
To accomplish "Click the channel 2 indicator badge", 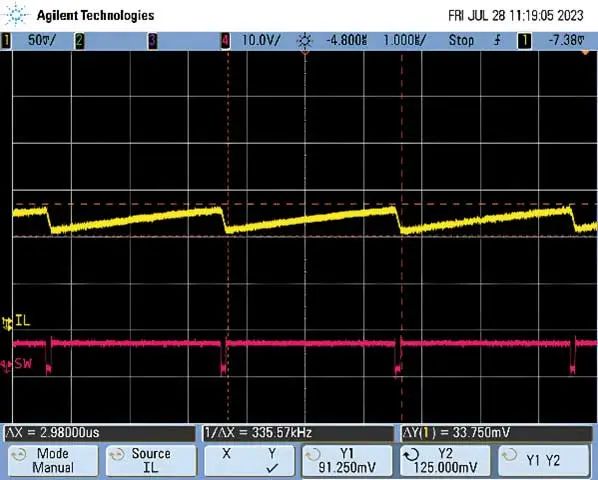I will (79, 40).
